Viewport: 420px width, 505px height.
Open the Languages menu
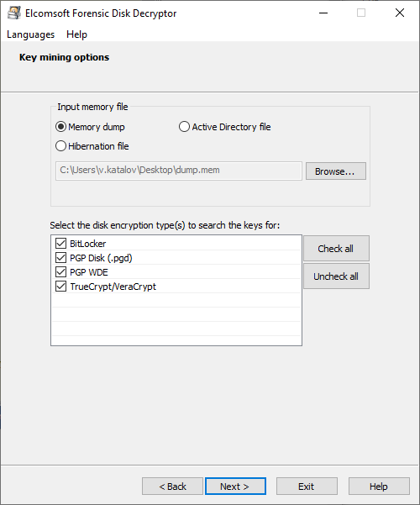tap(30, 34)
